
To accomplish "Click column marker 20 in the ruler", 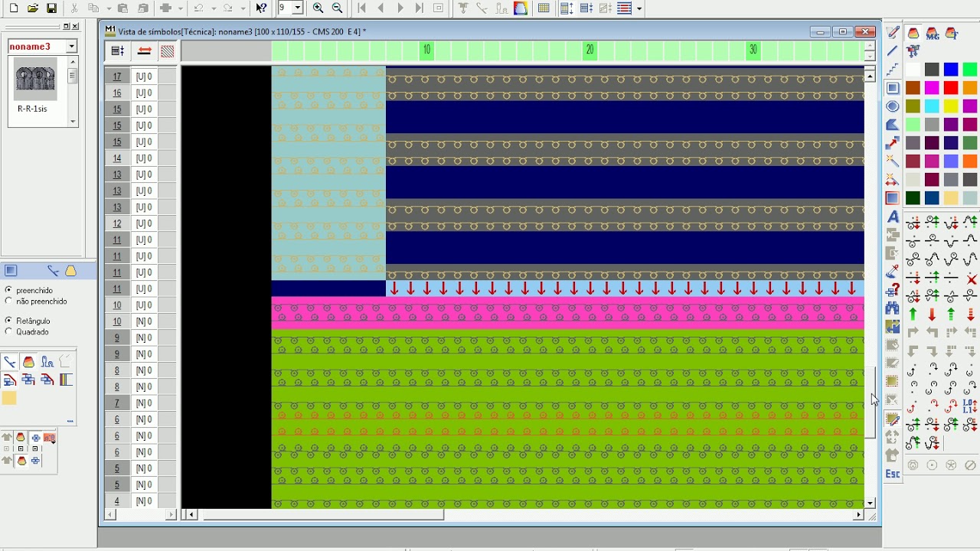I will click(x=590, y=50).
